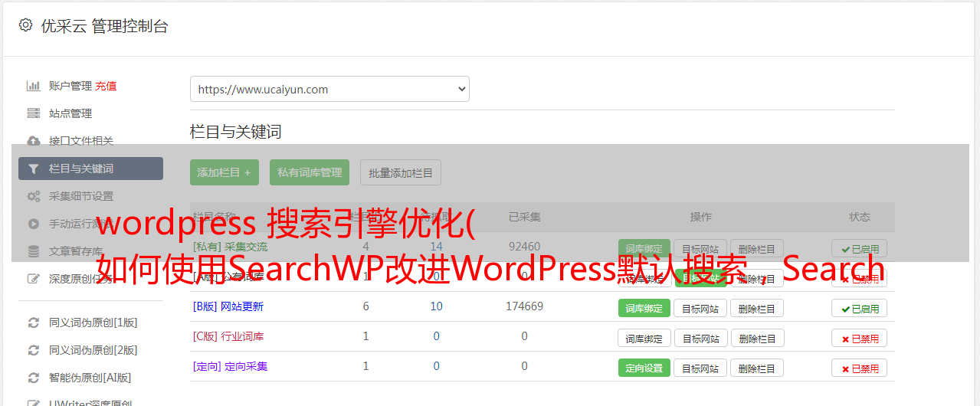Click the 操作 column header

click(x=700, y=217)
